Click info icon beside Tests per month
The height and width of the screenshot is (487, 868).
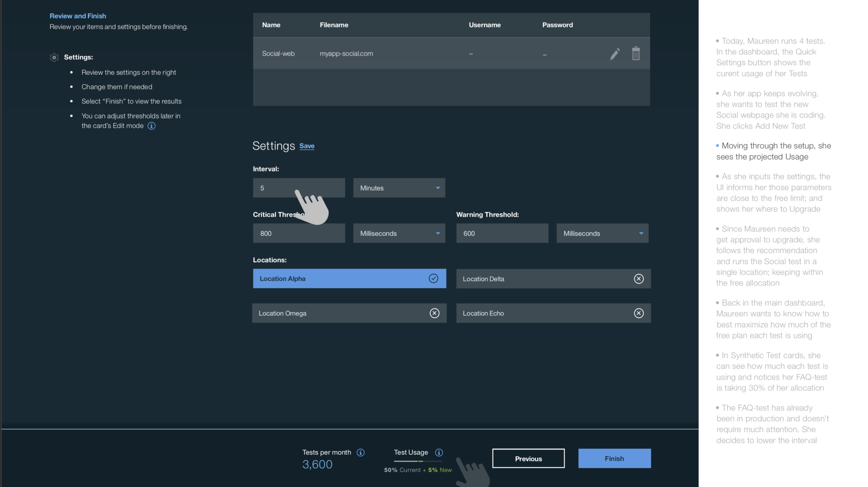click(360, 452)
